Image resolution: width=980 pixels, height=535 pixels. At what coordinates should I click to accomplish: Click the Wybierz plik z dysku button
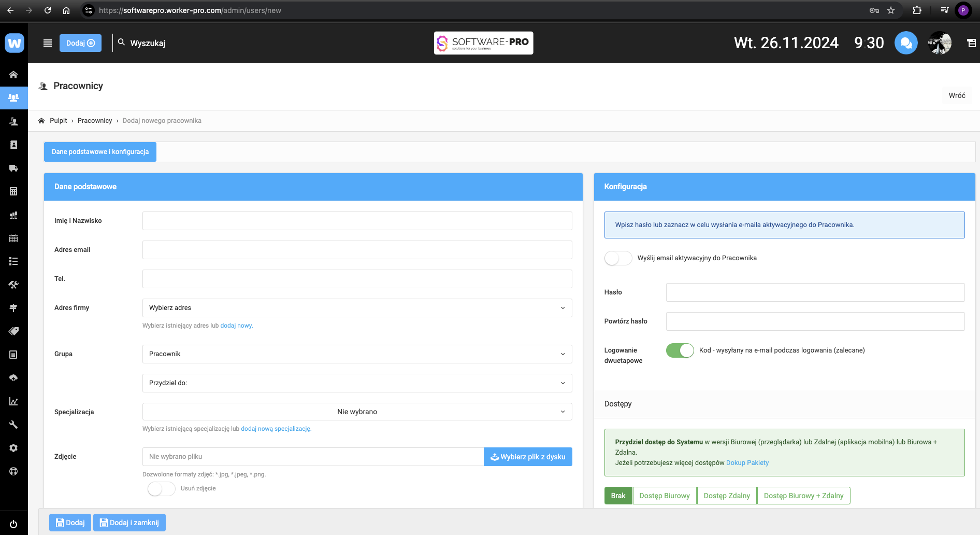pyautogui.click(x=528, y=457)
